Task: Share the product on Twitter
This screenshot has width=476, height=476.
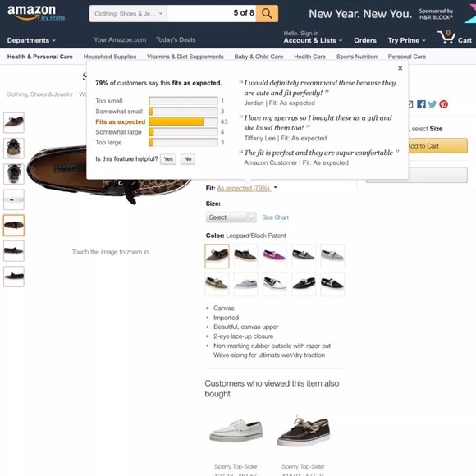Action: coord(433,104)
